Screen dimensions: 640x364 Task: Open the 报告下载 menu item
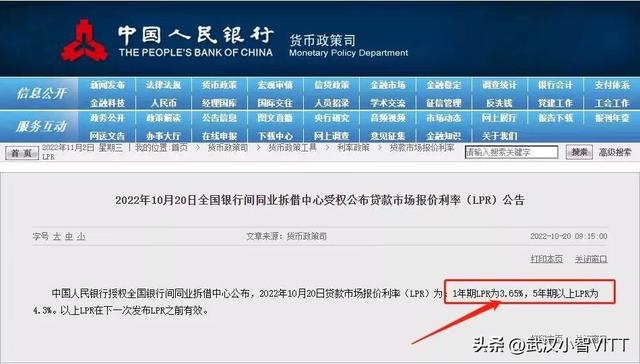(555, 118)
